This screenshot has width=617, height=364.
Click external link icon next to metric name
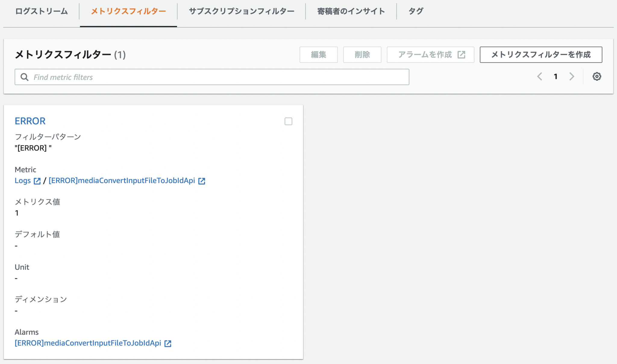point(202,181)
